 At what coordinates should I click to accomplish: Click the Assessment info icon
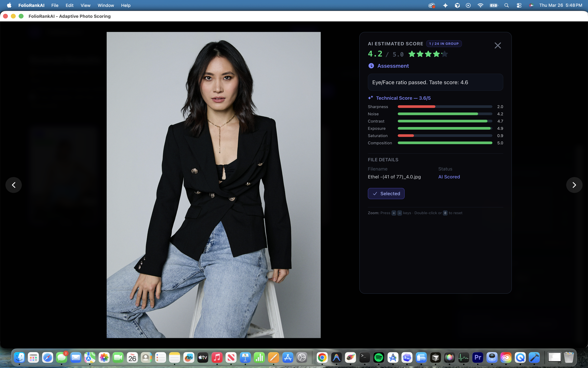(371, 66)
